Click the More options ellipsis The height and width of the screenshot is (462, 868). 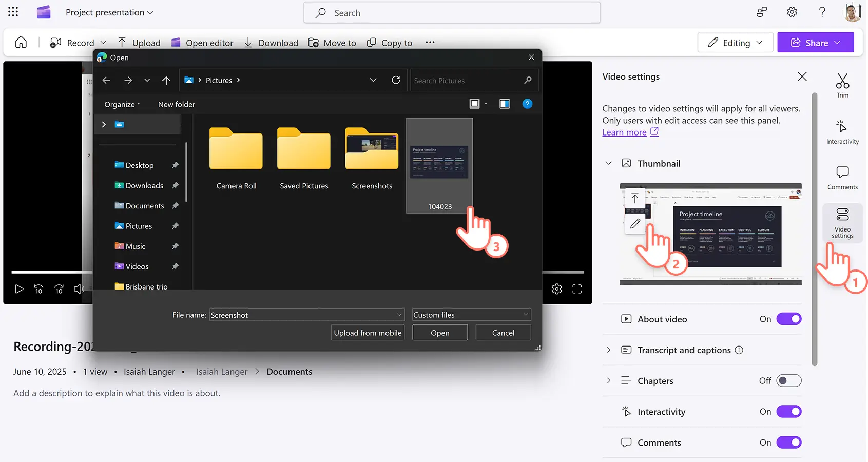430,43
